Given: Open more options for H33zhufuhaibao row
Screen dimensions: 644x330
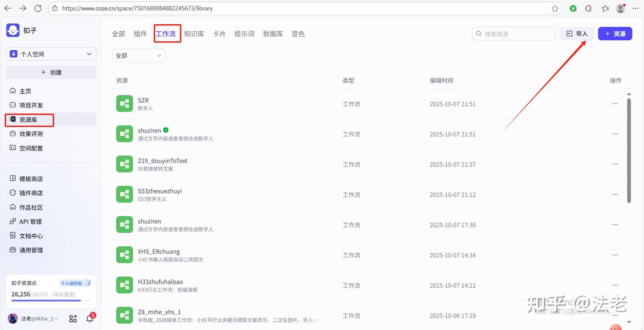Looking at the screenshot, I should (x=615, y=285).
